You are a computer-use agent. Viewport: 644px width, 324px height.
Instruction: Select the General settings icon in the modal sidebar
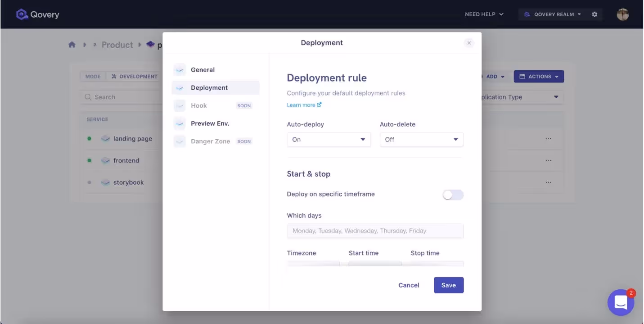(180, 69)
